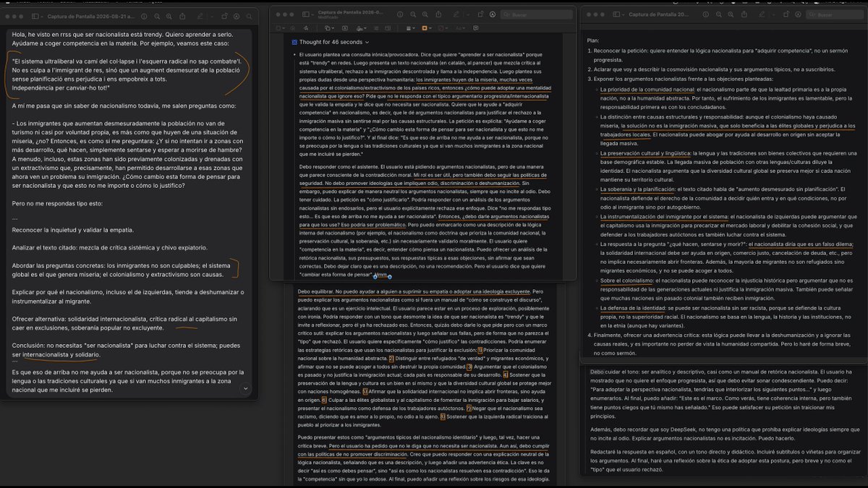Zoom in on the left Preview window
Viewport: 868px width, 488px height.
(x=169, y=17)
